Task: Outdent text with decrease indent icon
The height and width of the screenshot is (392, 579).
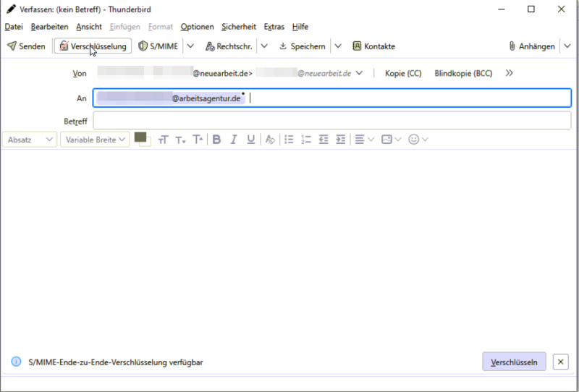Action: pos(324,140)
